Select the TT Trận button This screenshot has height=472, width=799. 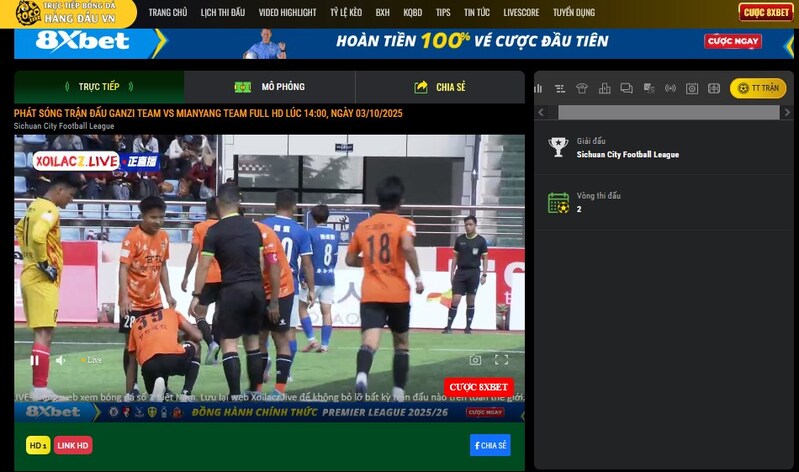coord(758,88)
